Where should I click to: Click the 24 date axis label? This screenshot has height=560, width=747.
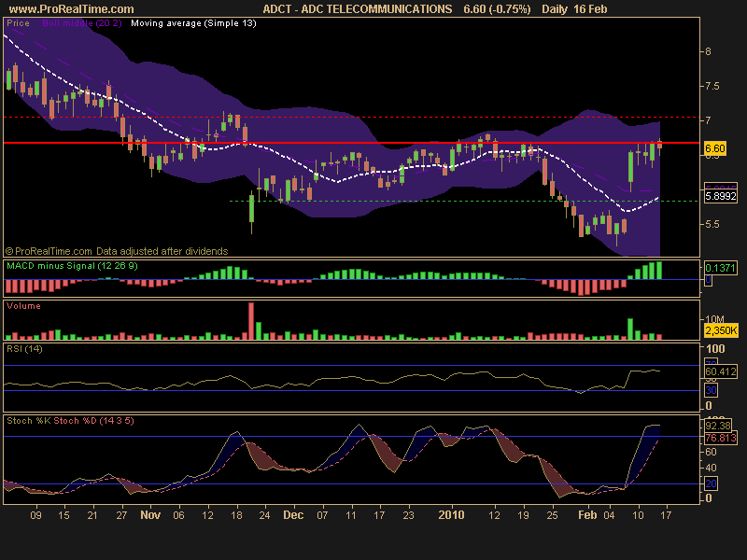coord(264,515)
